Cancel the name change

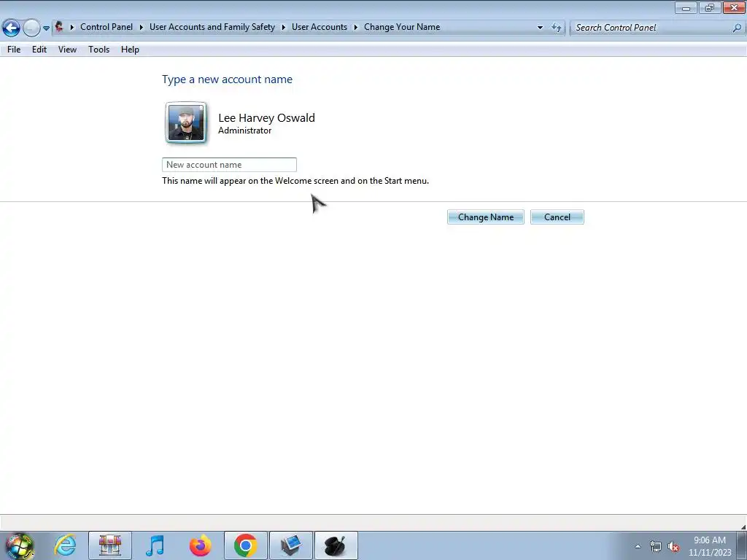[x=557, y=217]
